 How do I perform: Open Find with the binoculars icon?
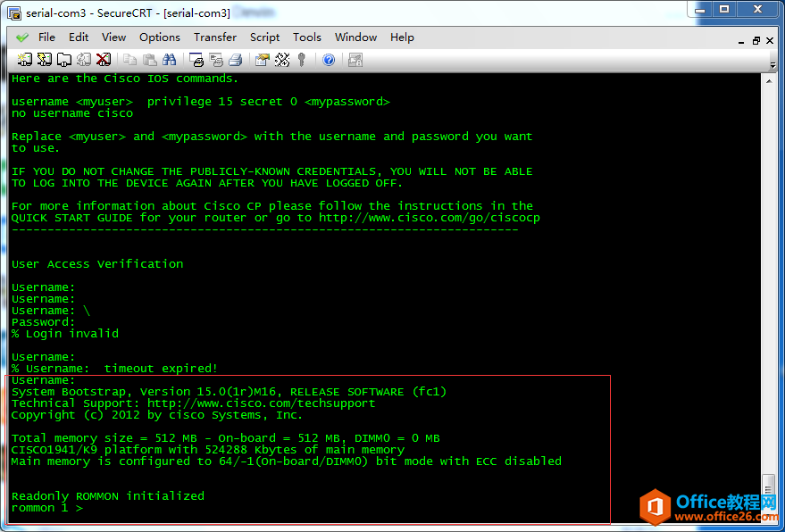point(169,60)
